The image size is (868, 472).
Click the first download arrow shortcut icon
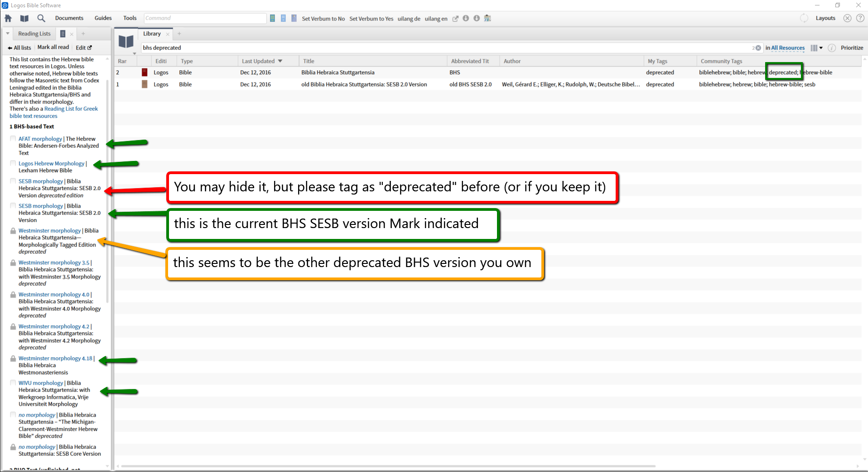click(x=466, y=18)
